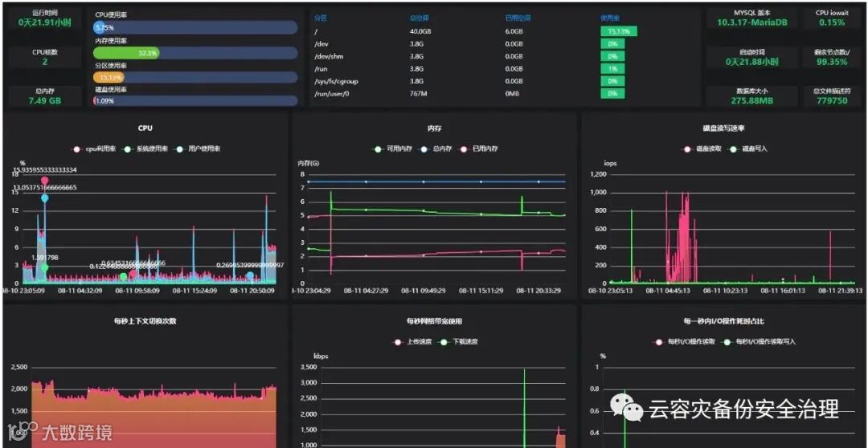Click the 每一秒内I/O操作耗时占比 chart title
868x448 pixels.
click(x=723, y=321)
